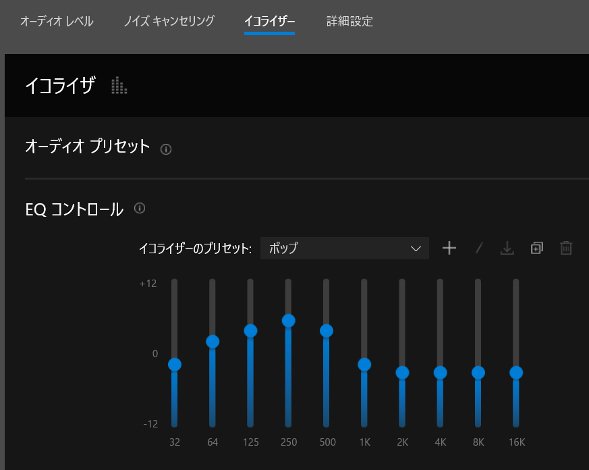Click the equalizer bars icon beside イコライザ
Image resolution: width=589 pixels, height=470 pixels.
pos(119,85)
